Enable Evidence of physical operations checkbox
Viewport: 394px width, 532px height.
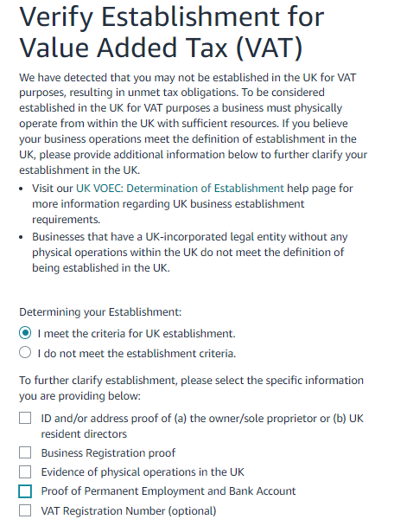click(x=25, y=472)
